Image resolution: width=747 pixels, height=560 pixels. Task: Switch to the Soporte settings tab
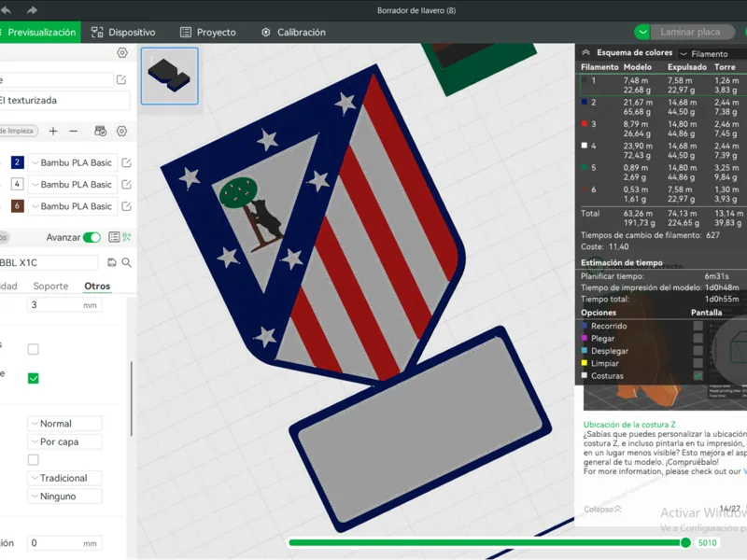50,287
